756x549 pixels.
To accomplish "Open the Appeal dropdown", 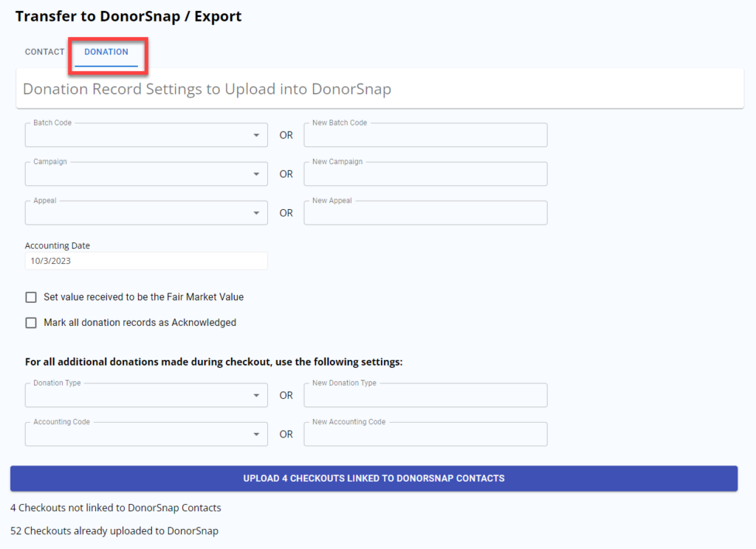I will tap(146, 213).
